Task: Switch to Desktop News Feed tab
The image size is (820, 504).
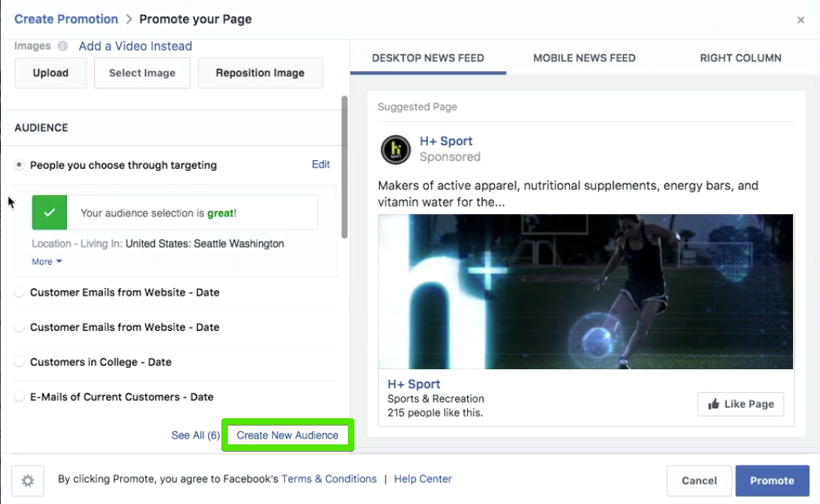Action: click(x=428, y=58)
